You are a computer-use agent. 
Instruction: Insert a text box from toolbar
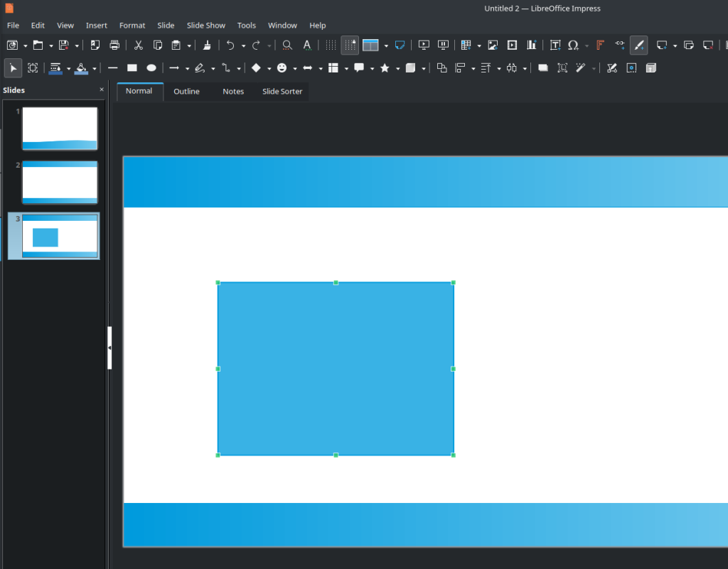(555, 45)
